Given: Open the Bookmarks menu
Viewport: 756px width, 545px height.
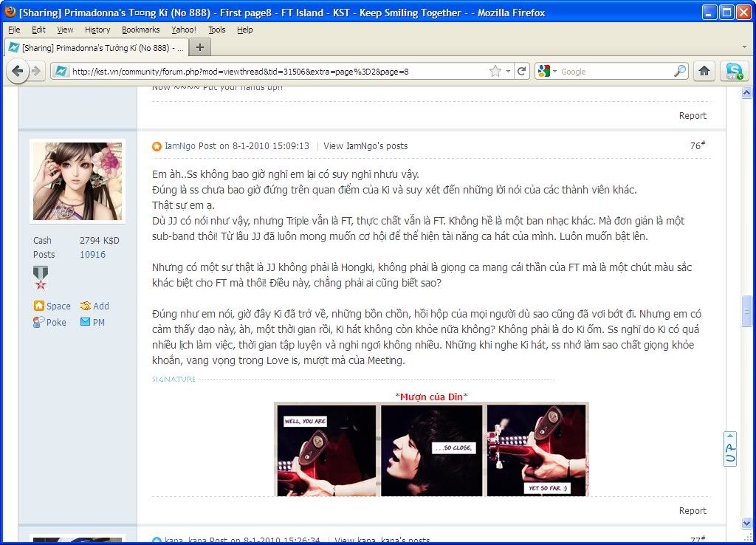Looking at the screenshot, I should [141, 30].
